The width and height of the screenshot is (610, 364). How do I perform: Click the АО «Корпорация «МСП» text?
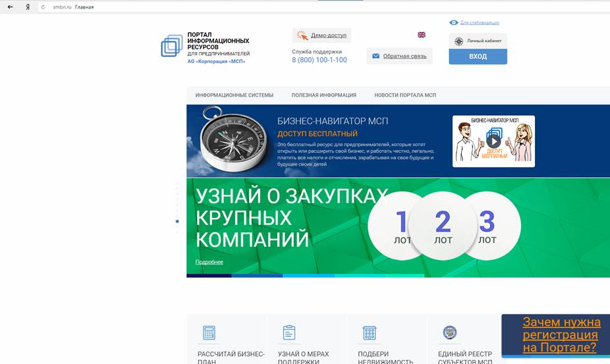point(216,61)
